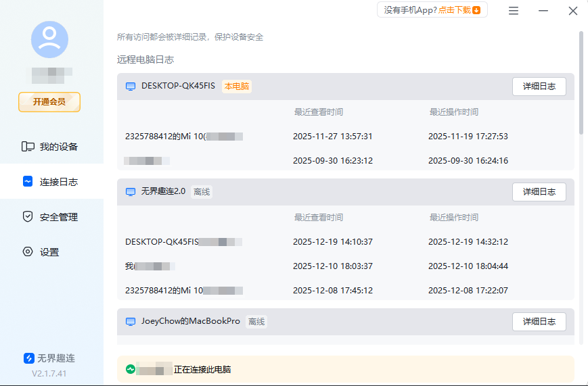Click monitor icon beside JoeyChow的MacBookPro
The width and height of the screenshot is (588, 386).
(x=131, y=322)
